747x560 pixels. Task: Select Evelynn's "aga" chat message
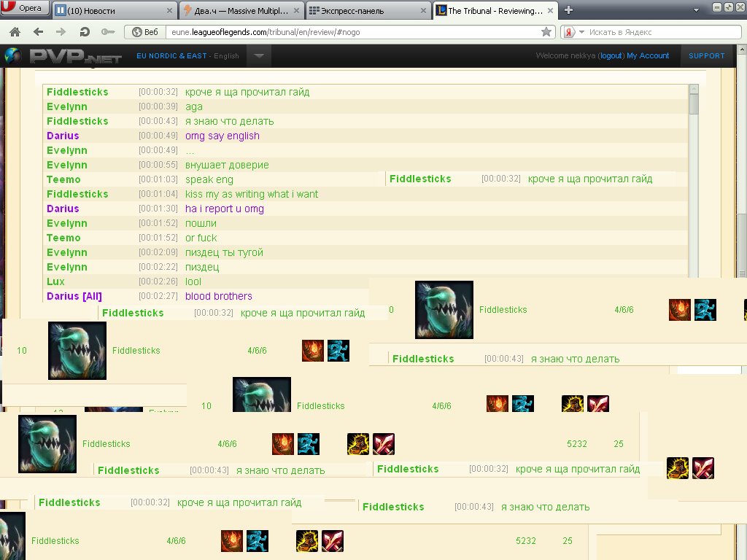click(193, 106)
